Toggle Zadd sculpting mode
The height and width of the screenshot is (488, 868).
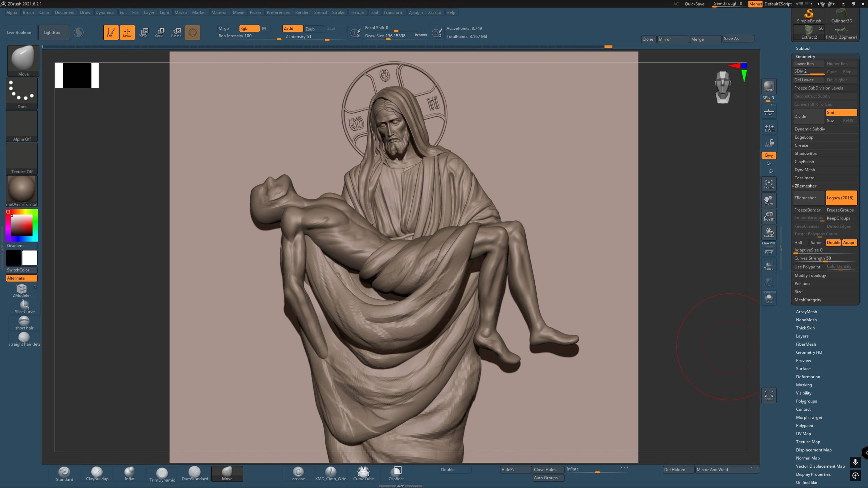coord(292,28)
